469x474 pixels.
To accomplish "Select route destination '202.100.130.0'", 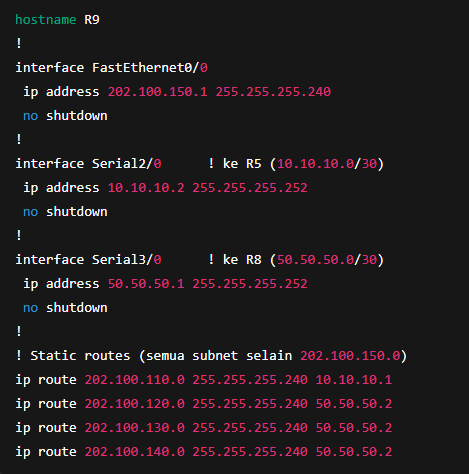I will tap(134, 428).
